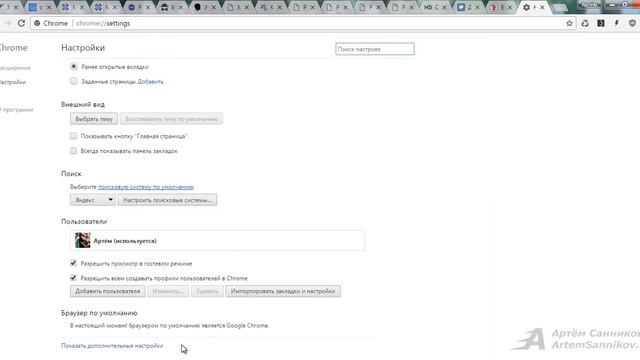Uncheck 'Разрешить просмотр в гостевом режиме'
Viewport: 640px width, 360px height.
point(73,263)
